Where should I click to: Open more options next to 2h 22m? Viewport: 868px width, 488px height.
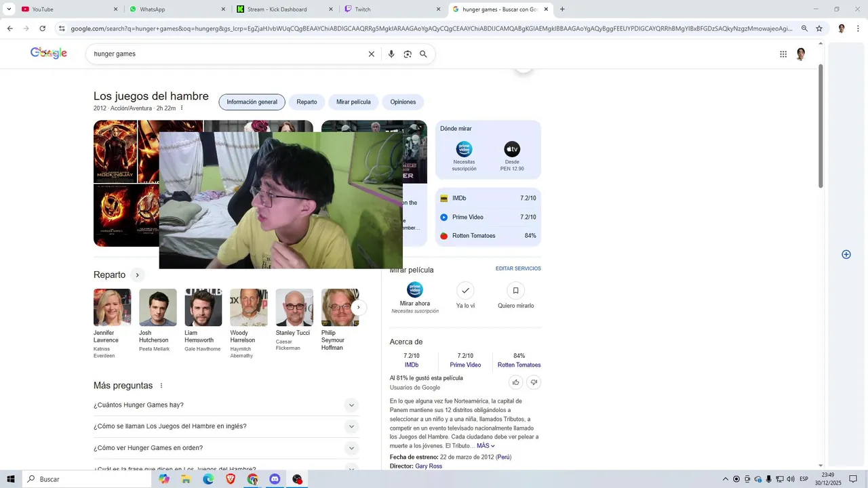point(182,108)
